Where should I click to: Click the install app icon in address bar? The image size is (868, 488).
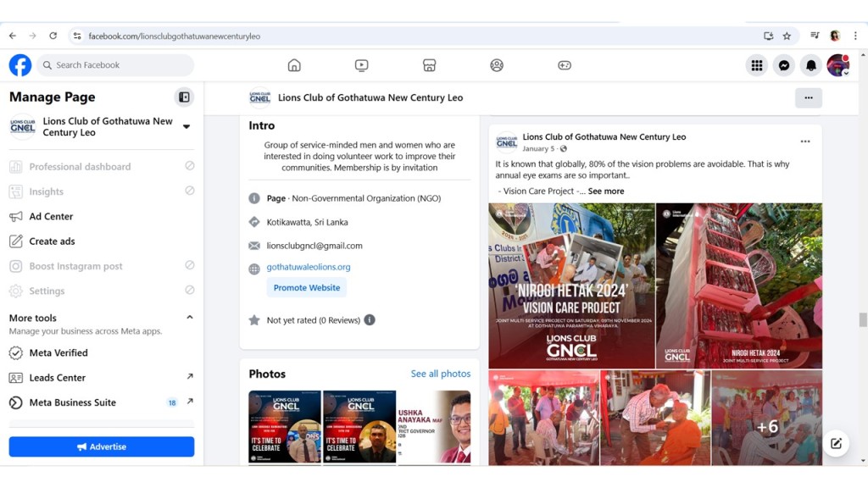tap(768, 36)
